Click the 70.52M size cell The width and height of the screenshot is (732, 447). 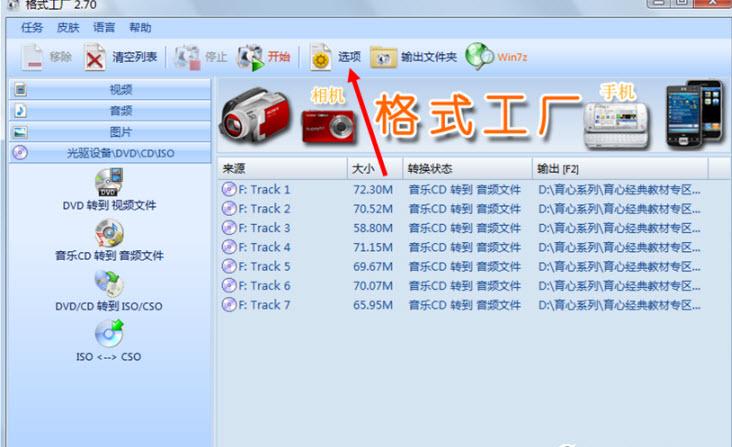pos(373,209)
